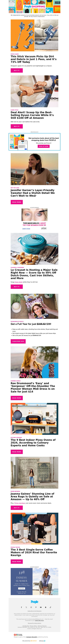Open the Snapchat social icon
The height and width of the screenshot is (644, 69).
pos(46,607)
